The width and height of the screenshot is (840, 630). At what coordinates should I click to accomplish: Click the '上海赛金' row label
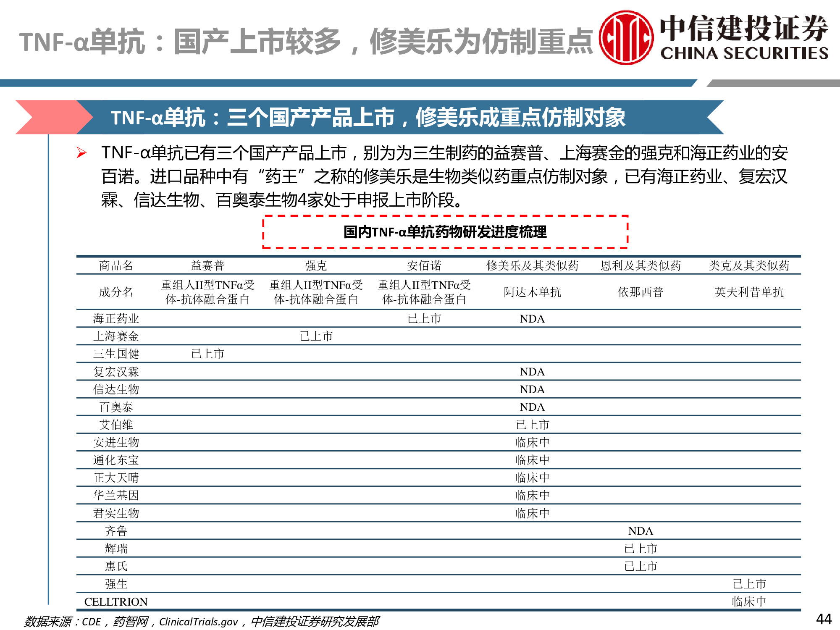tap(116, 336)
